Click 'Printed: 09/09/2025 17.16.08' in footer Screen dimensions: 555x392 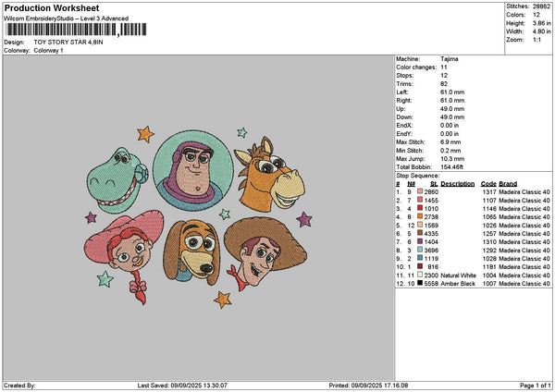pos(368,386)
